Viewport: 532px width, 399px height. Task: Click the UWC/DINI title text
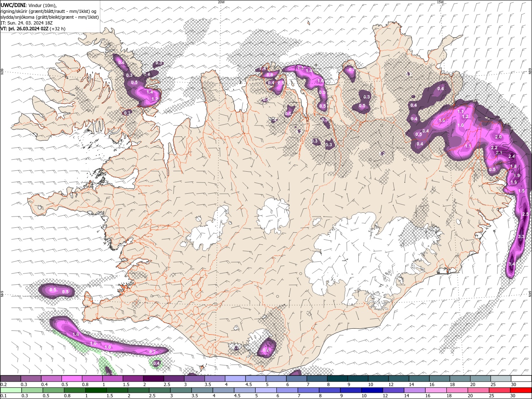12,5
